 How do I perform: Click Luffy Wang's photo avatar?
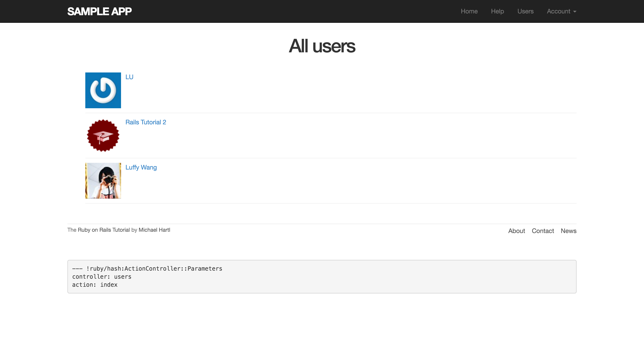coord(103,180)
